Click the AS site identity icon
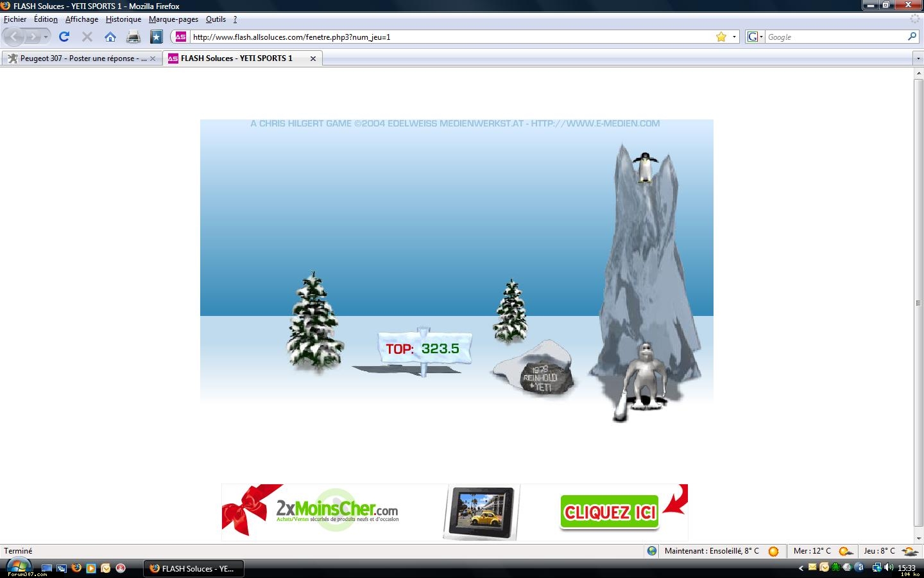This screenshot has height=578, width=924. coord(181,37)
